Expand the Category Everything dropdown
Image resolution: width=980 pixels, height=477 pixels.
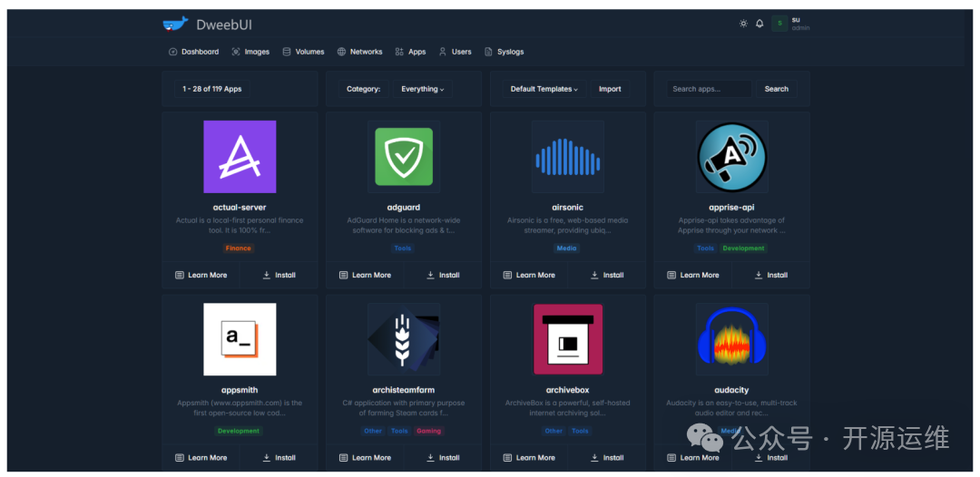(423, 89)
